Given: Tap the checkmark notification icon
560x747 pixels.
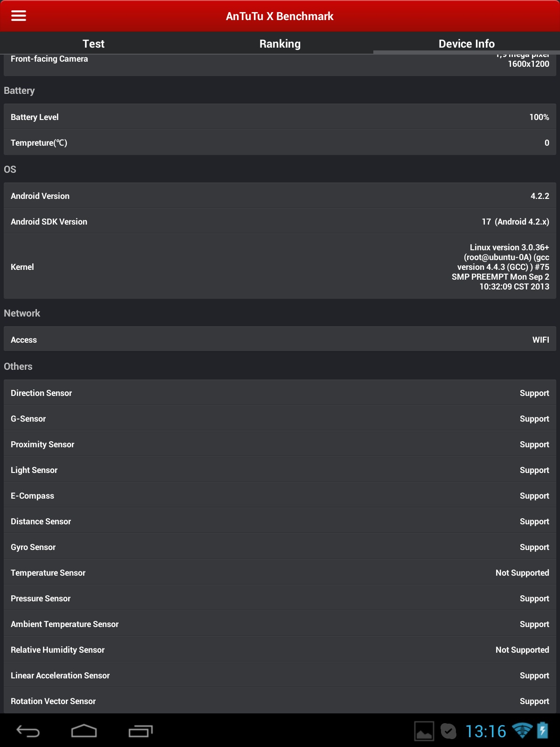Looking at the screenshot, I should [x=448, y=731].
